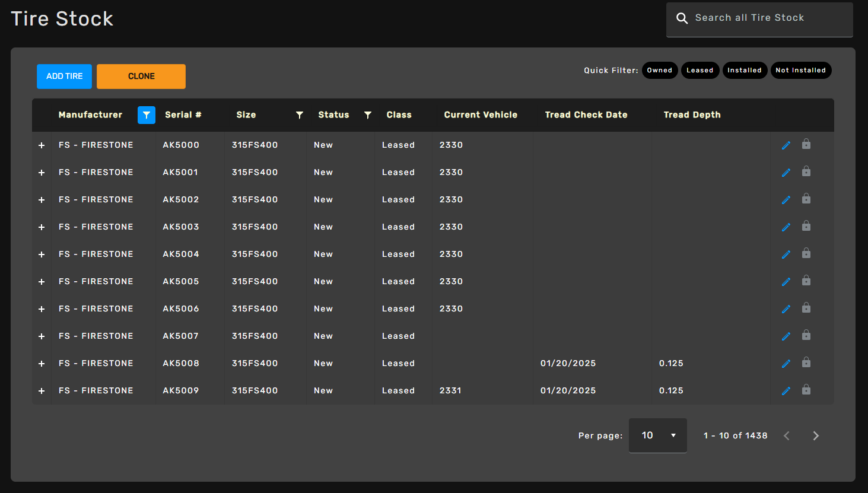Edit tire AK5009 using pencil icon
The height and width of the screenshot is (493, 868).
click(786, 391)
